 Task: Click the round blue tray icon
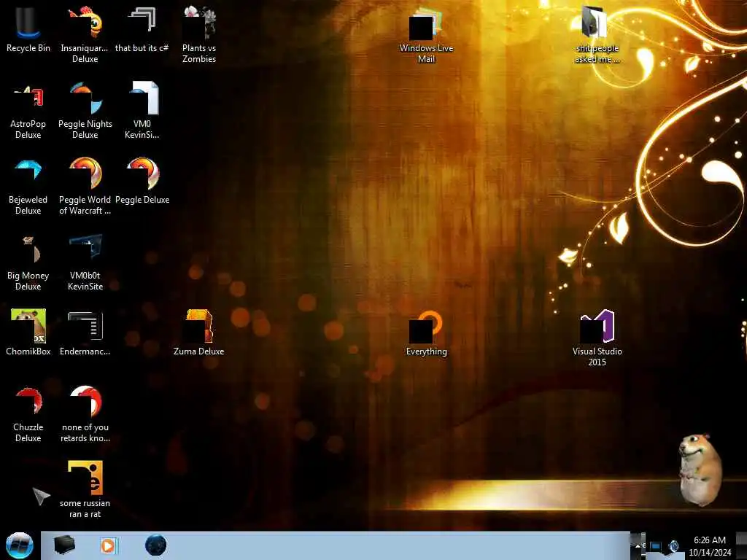673,546
